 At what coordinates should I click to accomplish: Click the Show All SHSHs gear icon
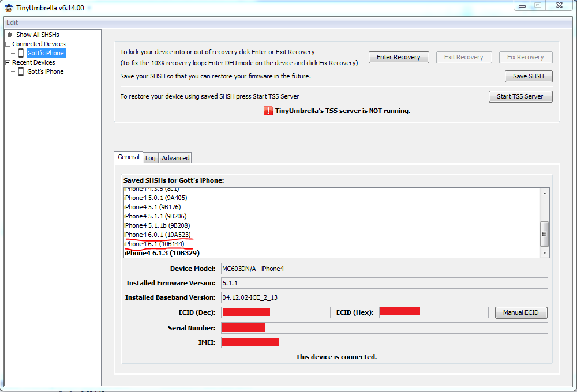pyautogui.click(x=10, y=35)
